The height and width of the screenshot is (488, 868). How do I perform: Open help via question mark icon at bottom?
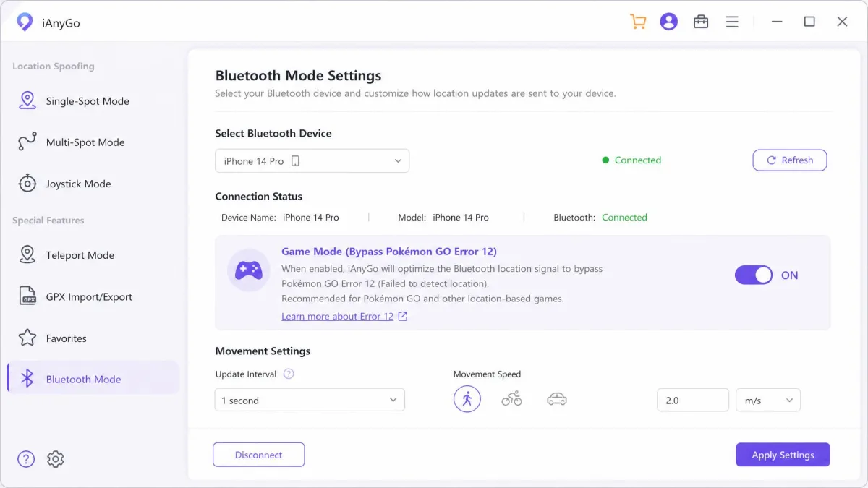pos(26,459)
